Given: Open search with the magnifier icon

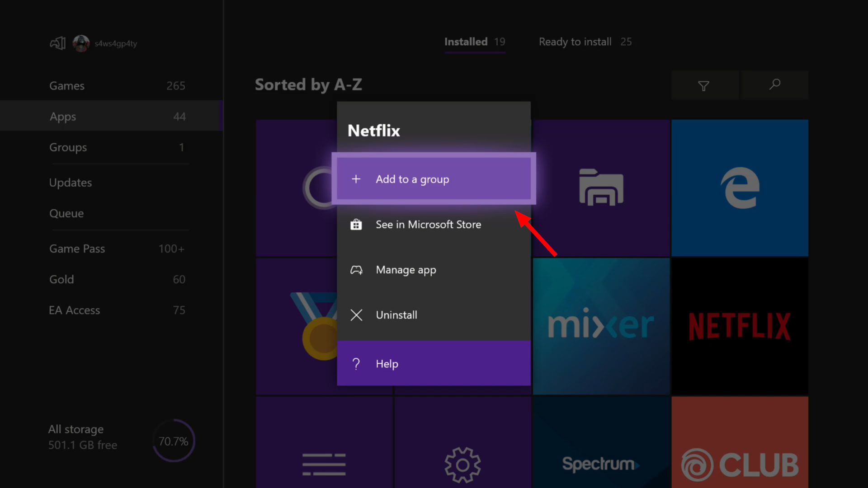Looking at the screenshot, I should click(x=774, y=84).
